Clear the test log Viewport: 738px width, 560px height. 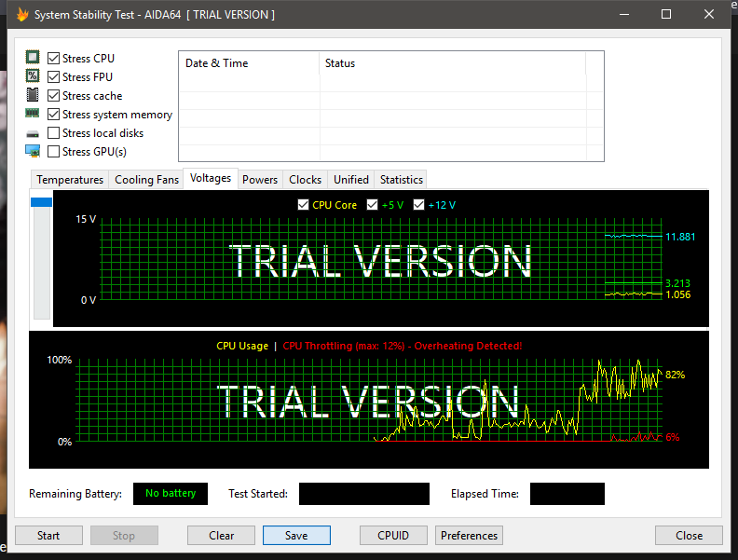(x=221, y=536)
